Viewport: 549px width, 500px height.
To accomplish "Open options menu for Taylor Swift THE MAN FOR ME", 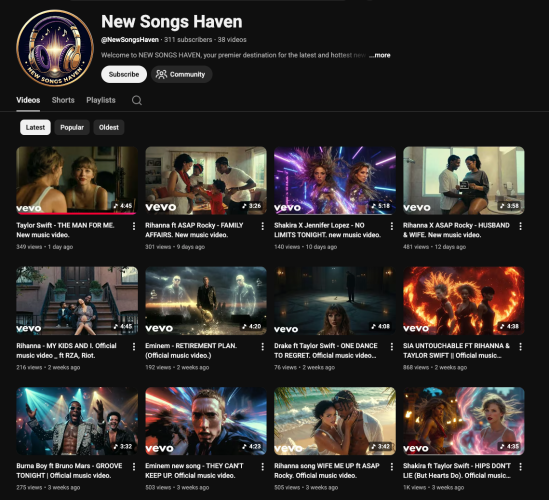I will 134,226.
